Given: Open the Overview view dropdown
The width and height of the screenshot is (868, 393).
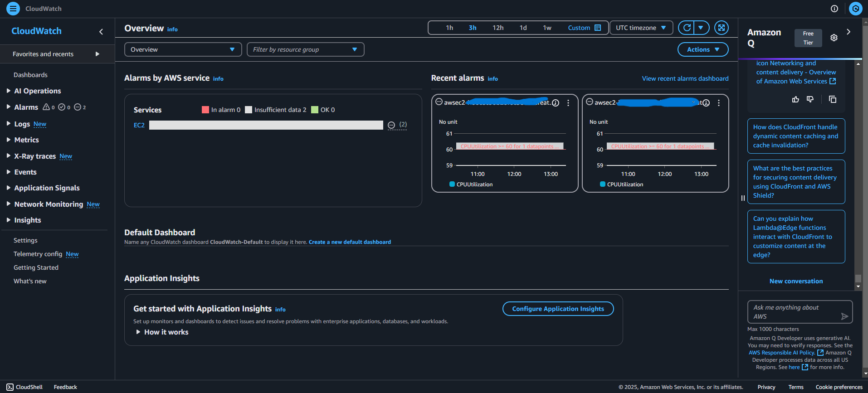Looking at the screenshot, I should tap(183, 49).
